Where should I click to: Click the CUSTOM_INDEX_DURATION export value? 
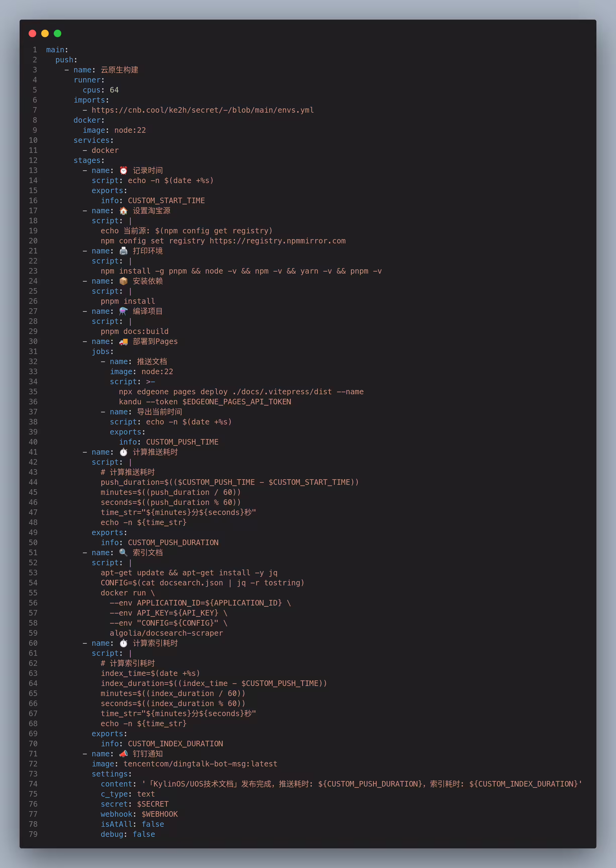coord(175,744)
